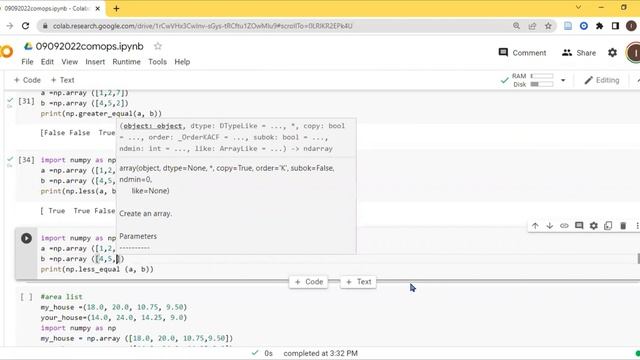Expand the RAM Disk runtime dropdown arrow

point(563,80)
